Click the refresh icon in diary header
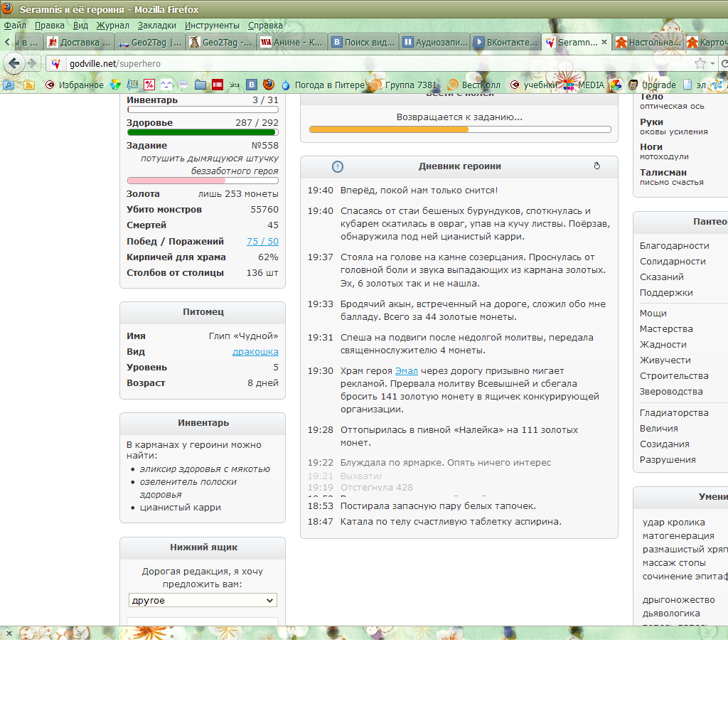The image size is (728, 728). (597, 166)
